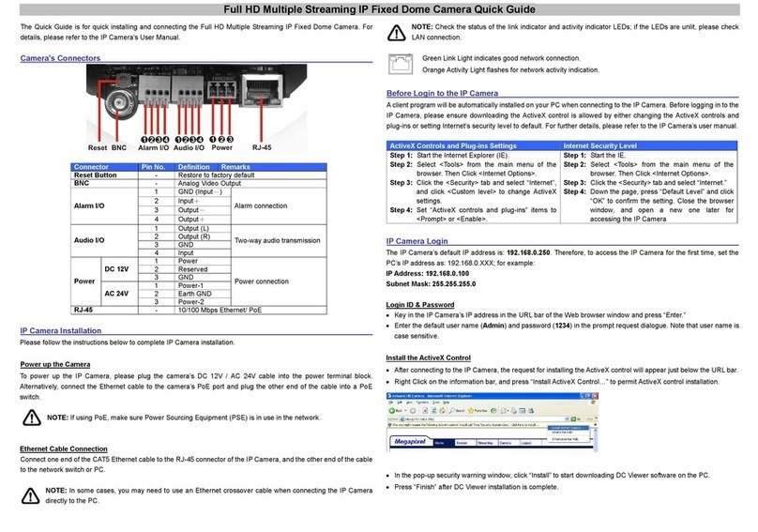This screenshot has width=758, height=532.
Task: Click the warning triangle beside the LED status note
Action: point(397,33)
